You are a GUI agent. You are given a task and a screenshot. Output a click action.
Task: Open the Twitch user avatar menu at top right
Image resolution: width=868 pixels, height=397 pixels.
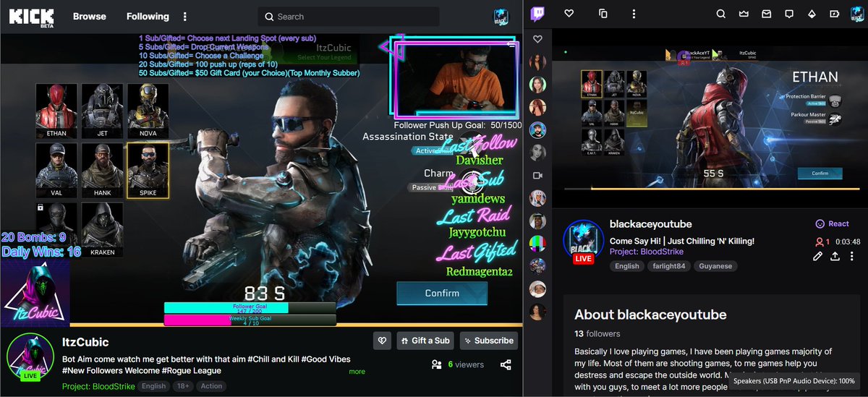point(856,14)
